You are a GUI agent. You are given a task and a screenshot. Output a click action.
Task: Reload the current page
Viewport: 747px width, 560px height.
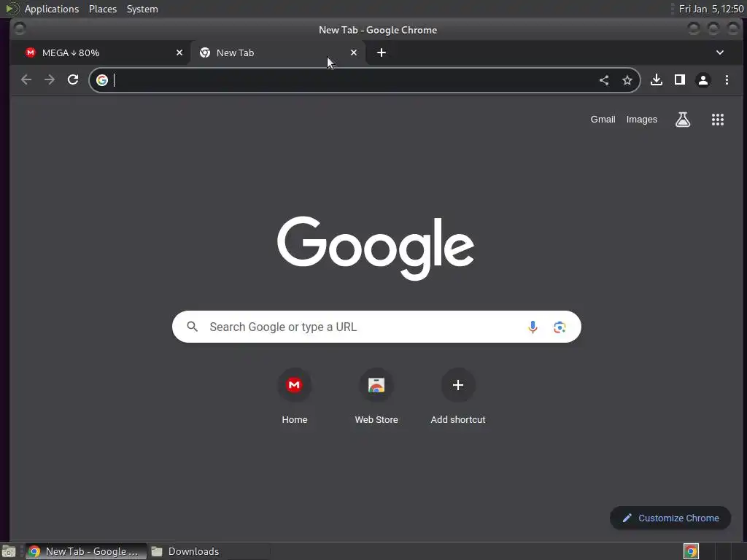click(x=73, y=79)
